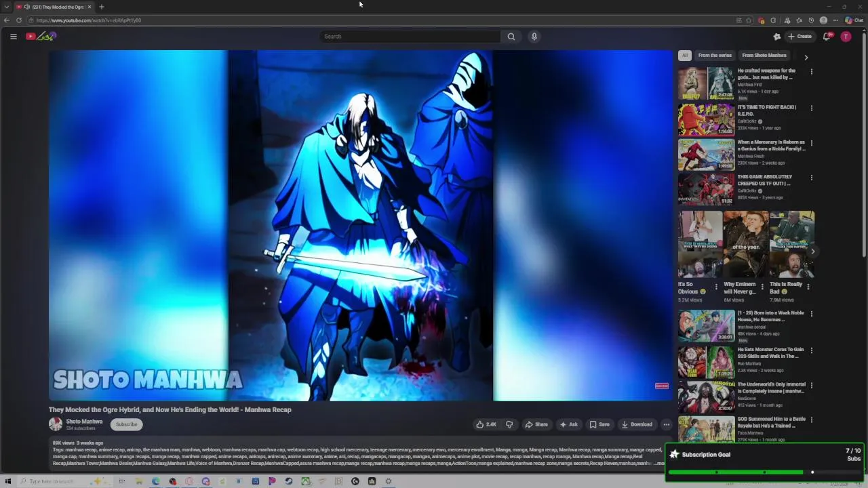The image size is (868, 488).
Task: Open browser settings and more menu
Action: pyautogui.click(x=835, y=20)
